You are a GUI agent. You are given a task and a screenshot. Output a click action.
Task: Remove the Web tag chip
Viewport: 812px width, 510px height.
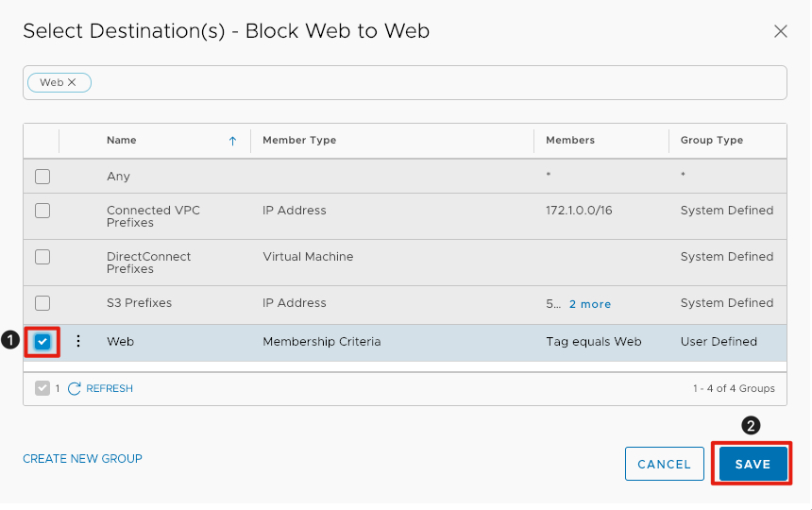(x=72, y=83)
